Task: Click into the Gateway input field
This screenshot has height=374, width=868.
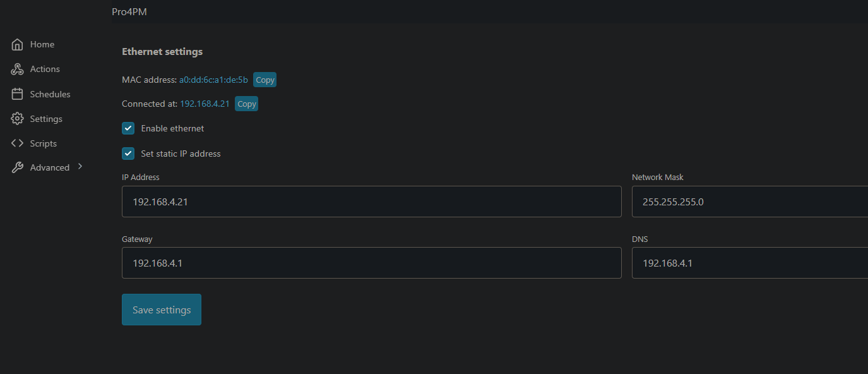Action: pos(371,263)
